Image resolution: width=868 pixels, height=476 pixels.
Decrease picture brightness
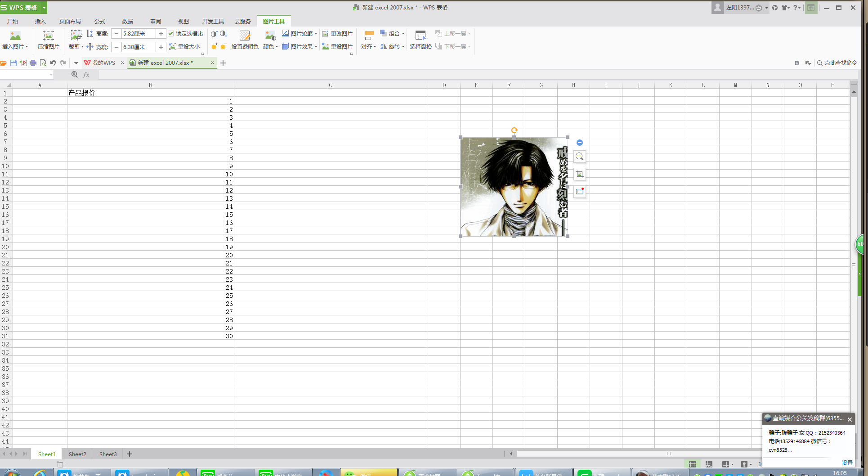(x=224, y=46)
